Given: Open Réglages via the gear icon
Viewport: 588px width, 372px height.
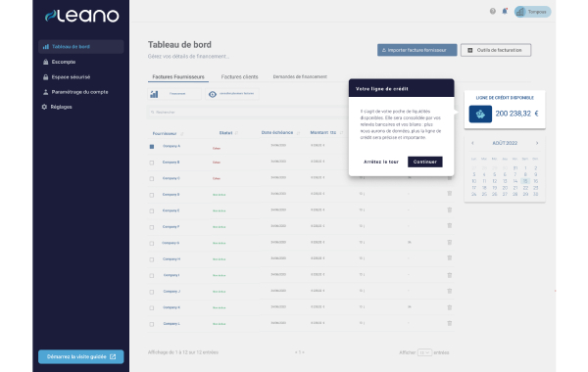Looking at the screenshot, I should point(44,107).
